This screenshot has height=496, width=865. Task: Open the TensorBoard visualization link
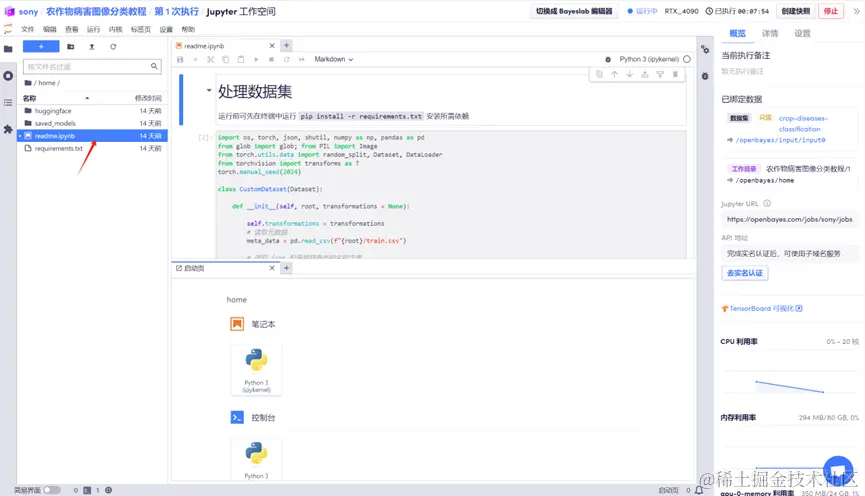[762, 308]
